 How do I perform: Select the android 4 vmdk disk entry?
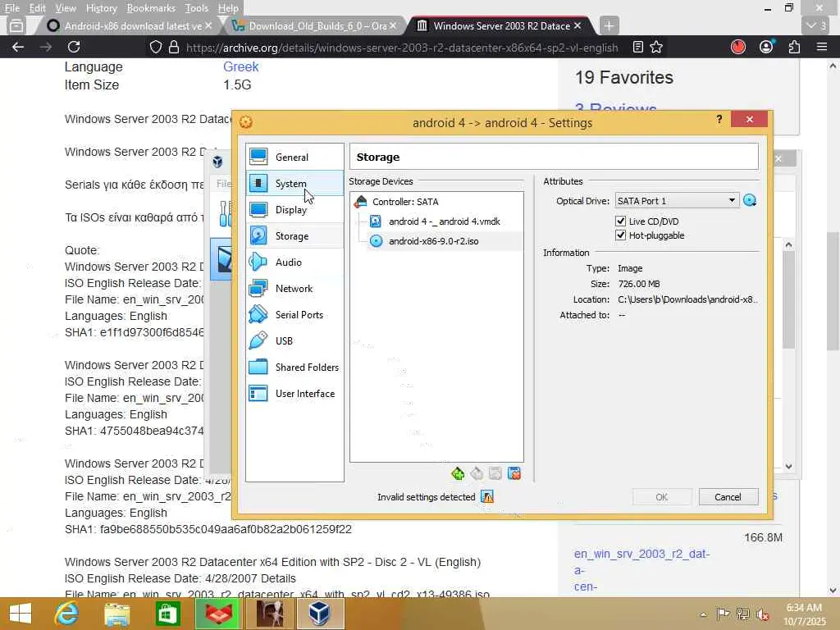pyautogui.click(x=444, y=221)
